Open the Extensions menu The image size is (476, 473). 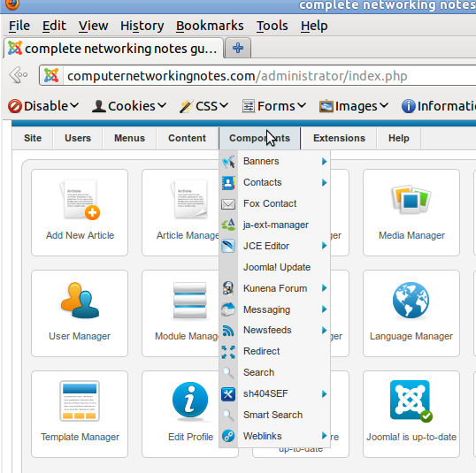click(339, 138)
